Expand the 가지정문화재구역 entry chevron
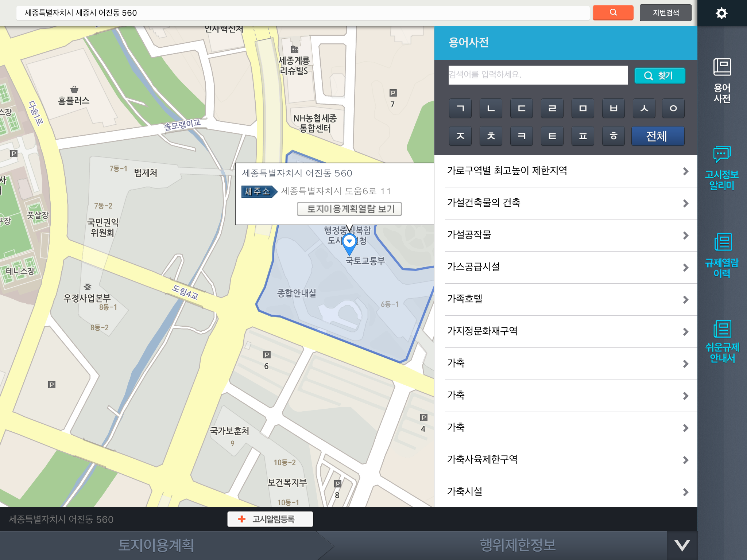Image resolution: width=747 pixels, height=560 pixels. [x=686, y=332]
